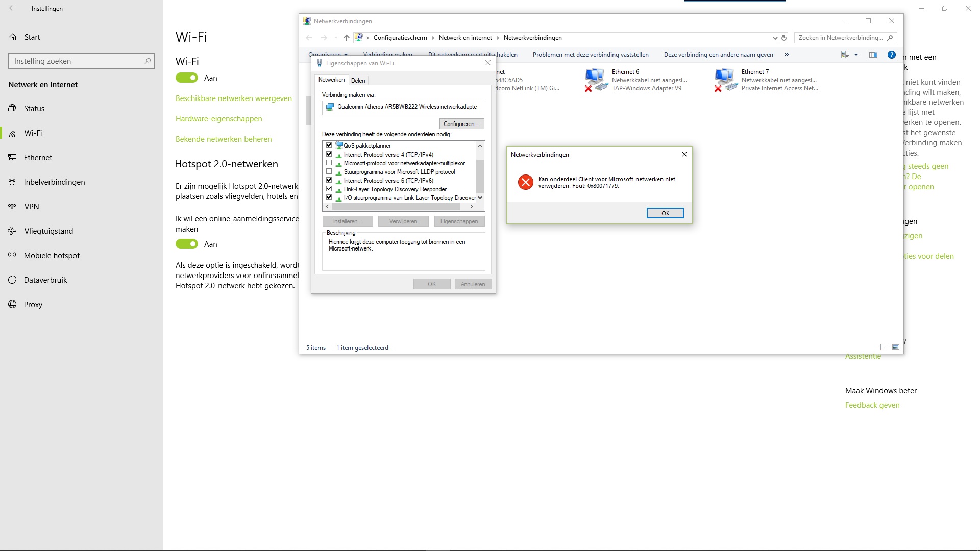This screenshot has width=980, height=551.
Task: Open the view options dropdown arrow
Action: click(x=856, y=55)
